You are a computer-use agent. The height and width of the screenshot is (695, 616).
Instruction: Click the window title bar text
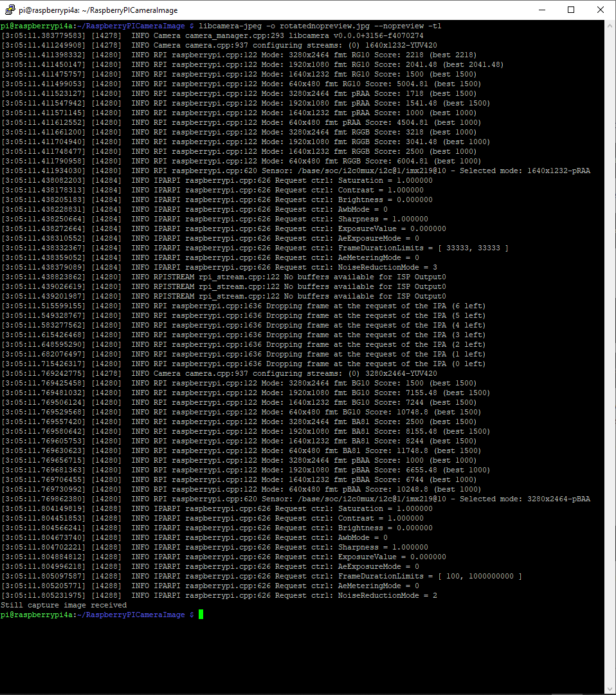click(x=98, y=10)
